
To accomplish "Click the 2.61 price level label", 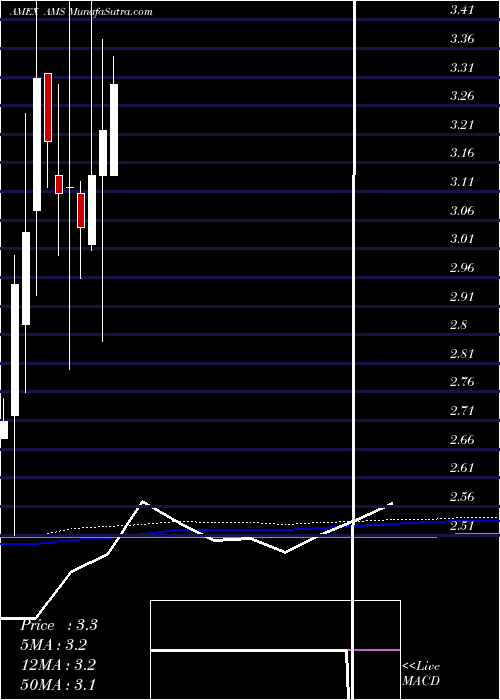I will 462,468.
